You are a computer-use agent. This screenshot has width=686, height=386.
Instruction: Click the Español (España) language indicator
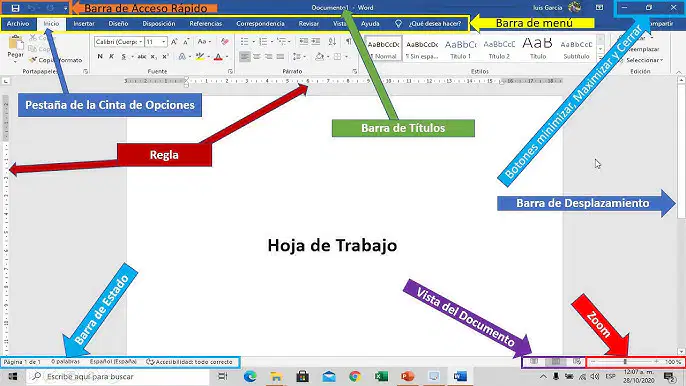coord(113,361)
